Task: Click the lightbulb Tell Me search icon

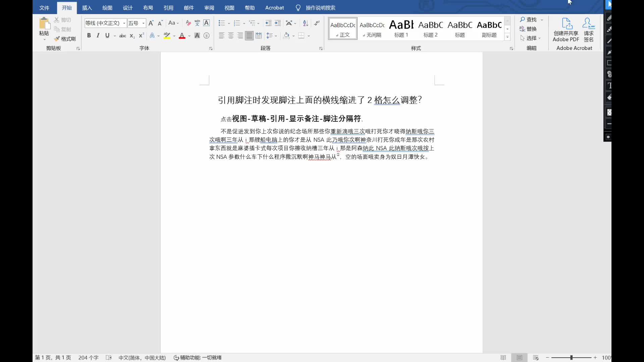Action: coord(298,8)
